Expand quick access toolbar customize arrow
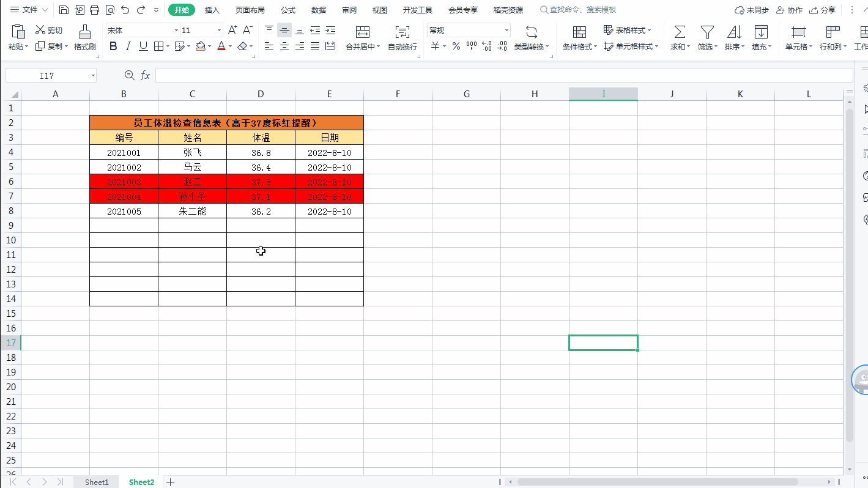The height and width of the screenshot is (488, 868). [x=156, y=10]
